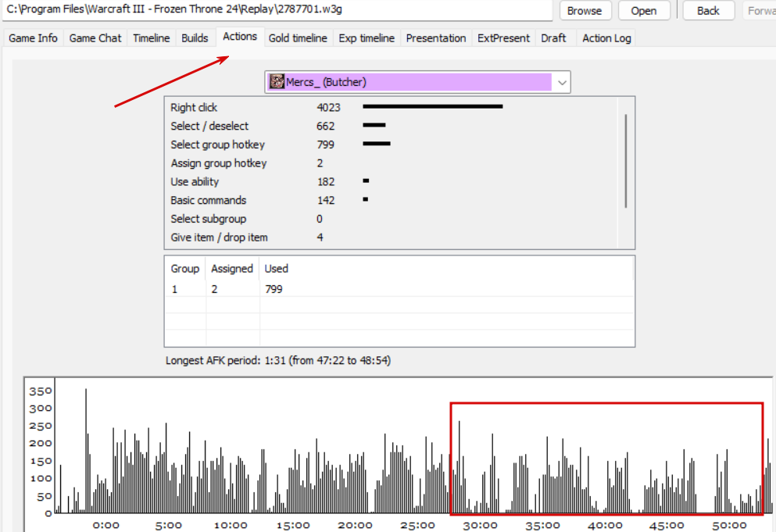Click the Group column header
The width and height of the screenshot is (776, 532).
[x=185, y=269]
